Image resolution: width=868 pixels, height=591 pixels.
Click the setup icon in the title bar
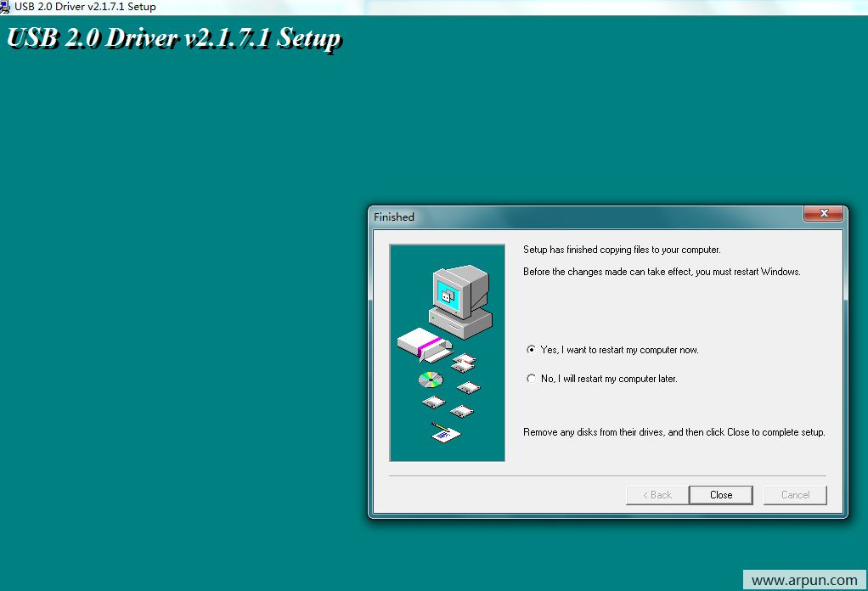coord(5,7)
